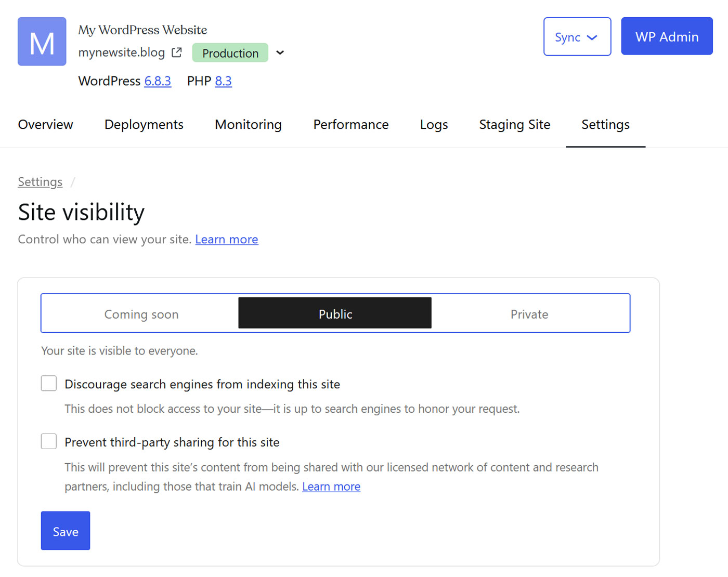Switch site visibility to "Private"
The image size is (728, 577).
coord(529,313)
